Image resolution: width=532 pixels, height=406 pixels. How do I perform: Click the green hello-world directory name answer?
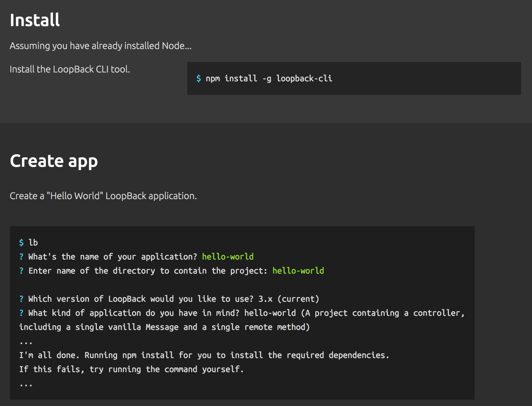(298, 271)
